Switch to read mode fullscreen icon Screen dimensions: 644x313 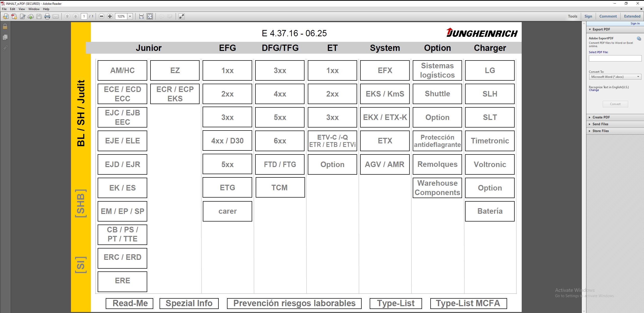(181, 16)
